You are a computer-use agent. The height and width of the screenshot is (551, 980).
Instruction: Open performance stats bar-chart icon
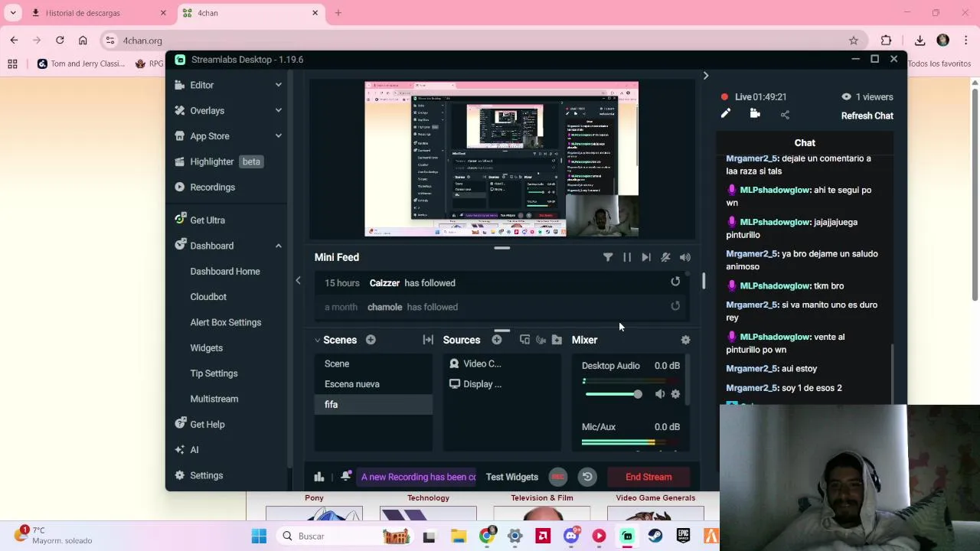tap(319, 477)
